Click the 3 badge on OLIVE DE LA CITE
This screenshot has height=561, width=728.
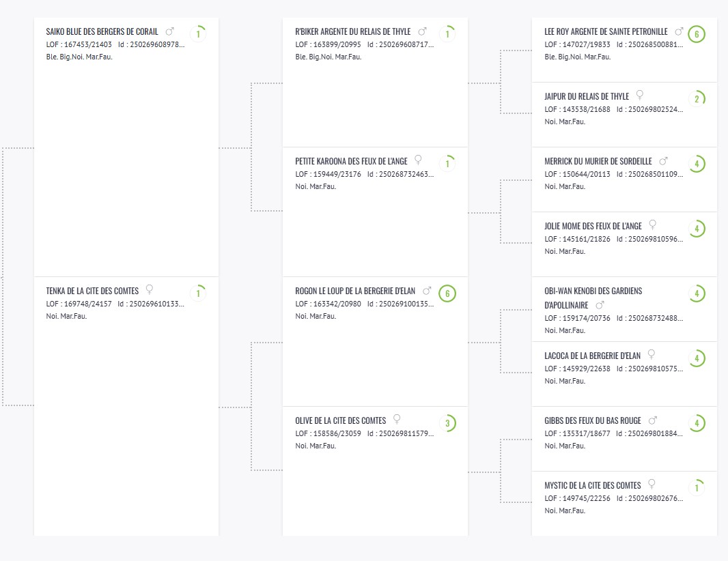coord(447,423)
